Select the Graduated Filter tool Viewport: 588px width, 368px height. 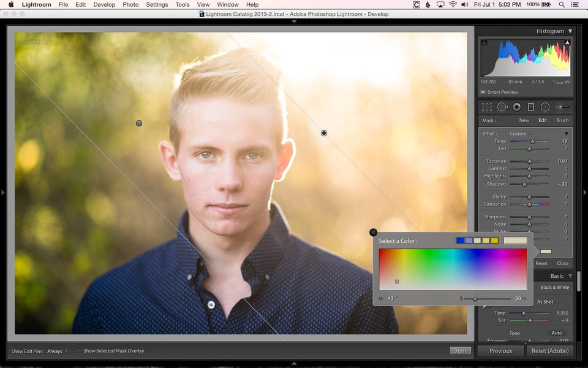click(x=530, y=107)
